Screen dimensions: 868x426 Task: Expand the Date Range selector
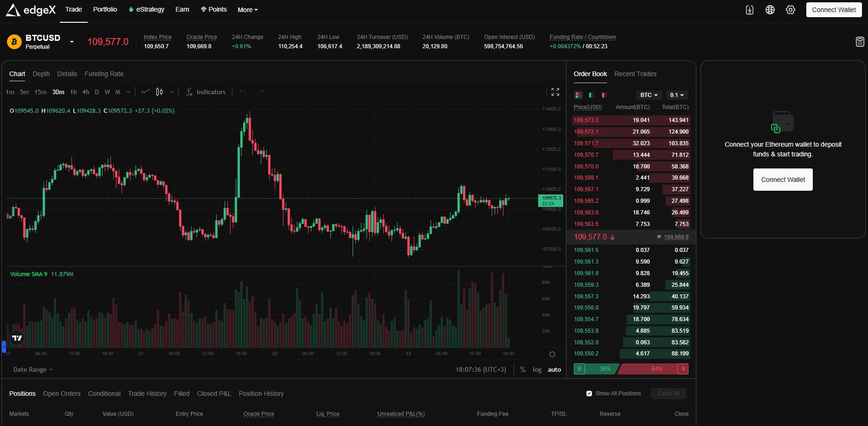click(x=32, y=369)
